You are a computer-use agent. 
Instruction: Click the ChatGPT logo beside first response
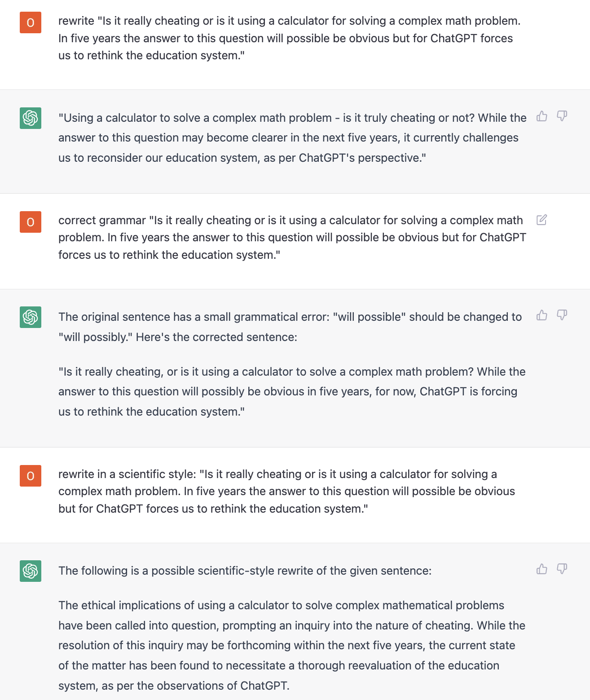(31, 118)
